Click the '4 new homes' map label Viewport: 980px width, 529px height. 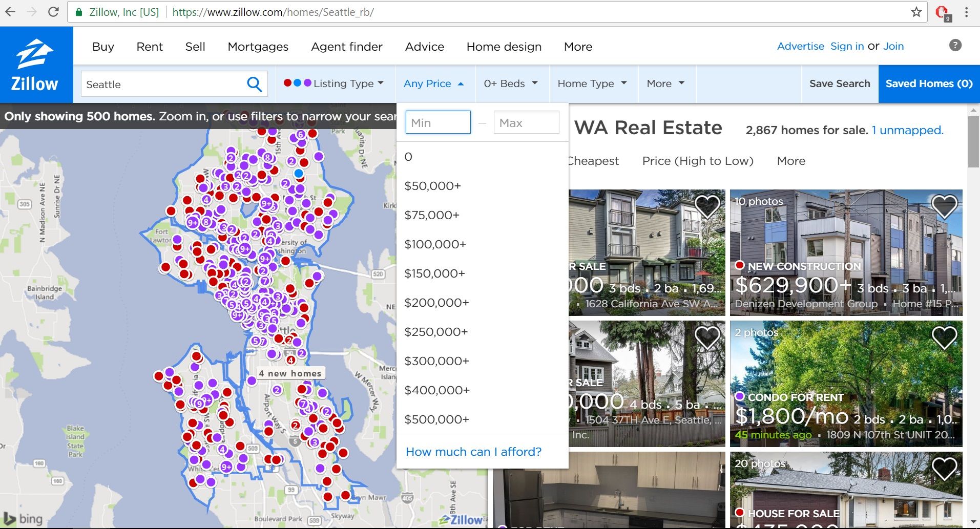tap(290, 373)
